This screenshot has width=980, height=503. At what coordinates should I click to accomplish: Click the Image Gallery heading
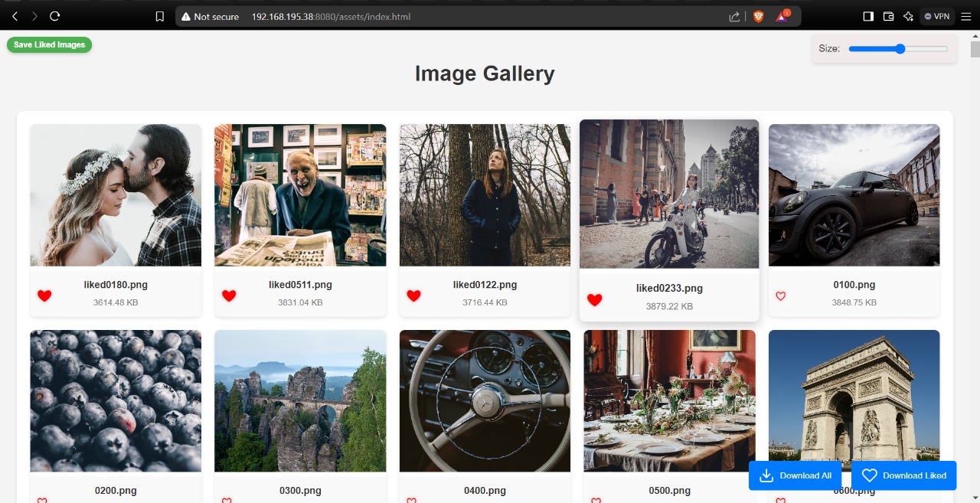pyautogui.click(x=485, y=73)
